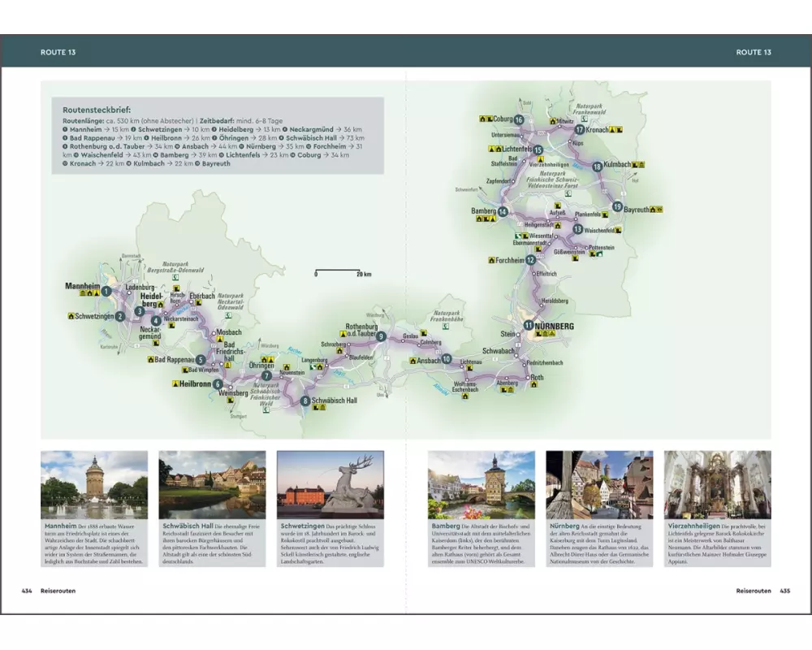Open the Bamberg old town hall photo
812x650 pixels.
(x=482, y=484)
